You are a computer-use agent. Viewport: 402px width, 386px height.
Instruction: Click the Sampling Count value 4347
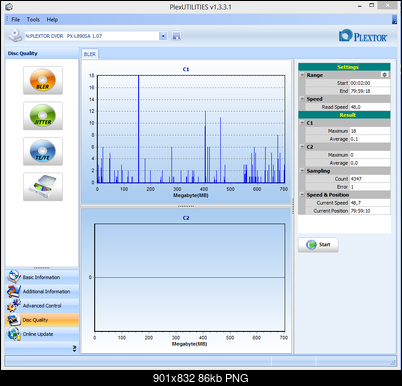[370, 179]
